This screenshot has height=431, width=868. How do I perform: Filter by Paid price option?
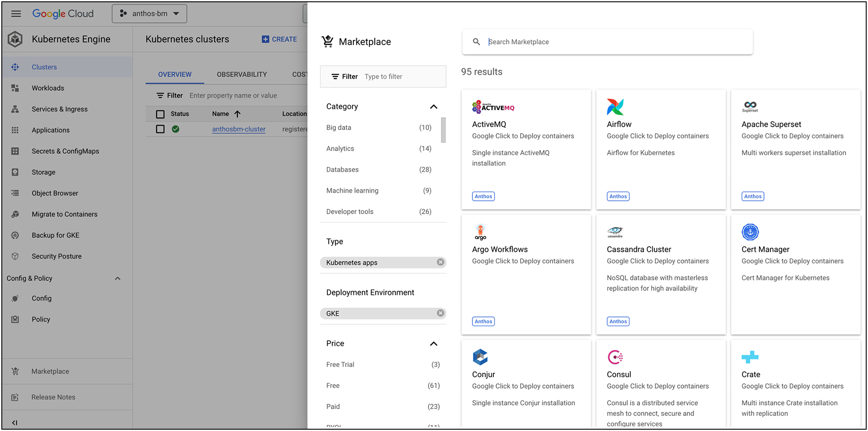coord(383,406)
